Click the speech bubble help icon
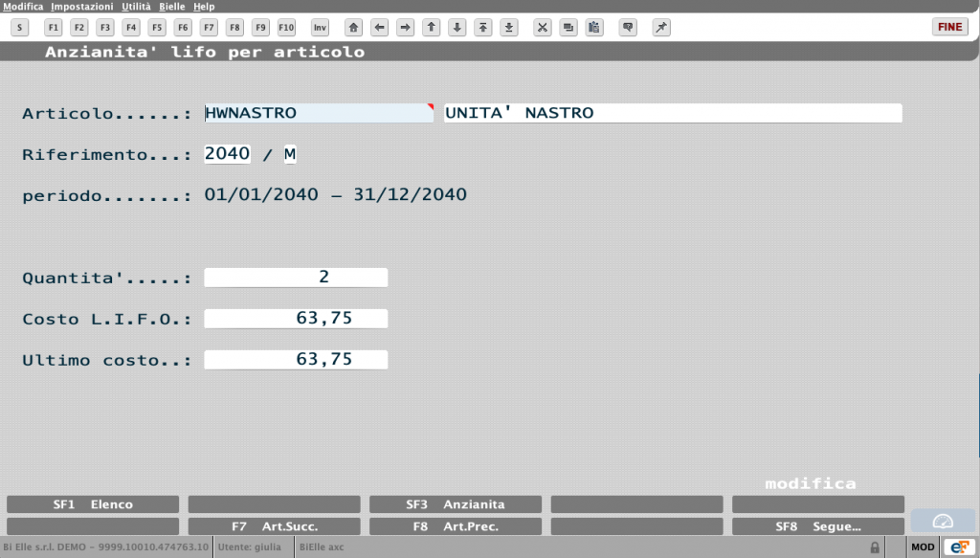 [x=628, y=28]
